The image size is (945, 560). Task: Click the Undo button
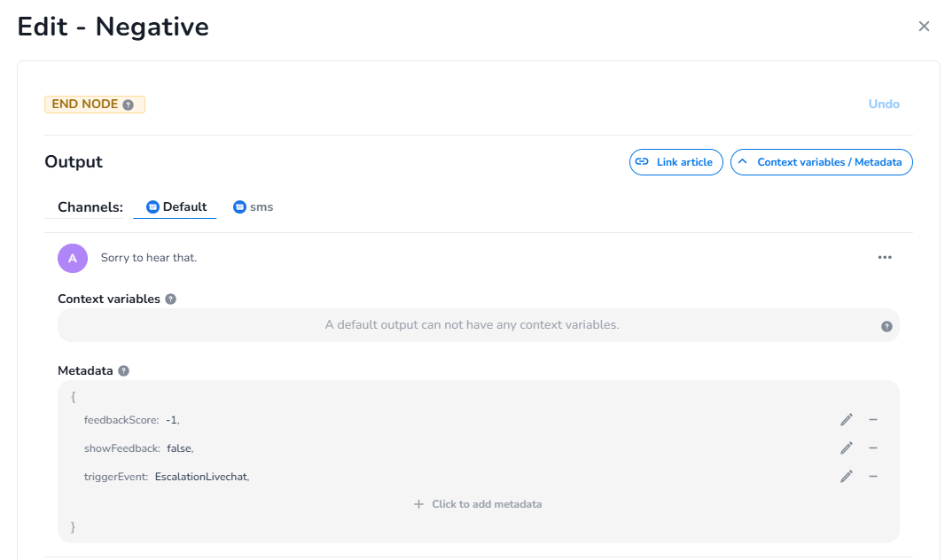tap(884, 105)
